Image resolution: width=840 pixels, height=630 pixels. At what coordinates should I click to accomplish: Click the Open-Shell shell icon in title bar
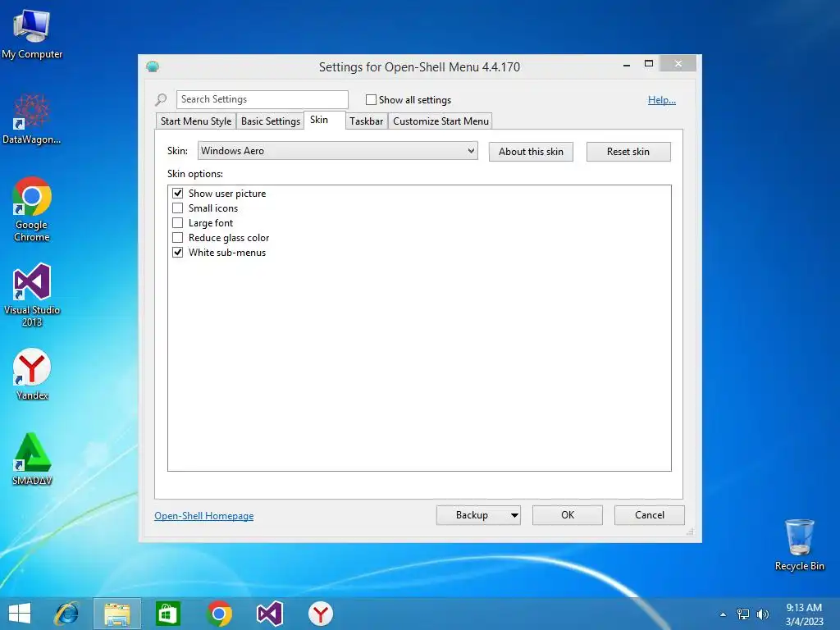coord(153,66)
